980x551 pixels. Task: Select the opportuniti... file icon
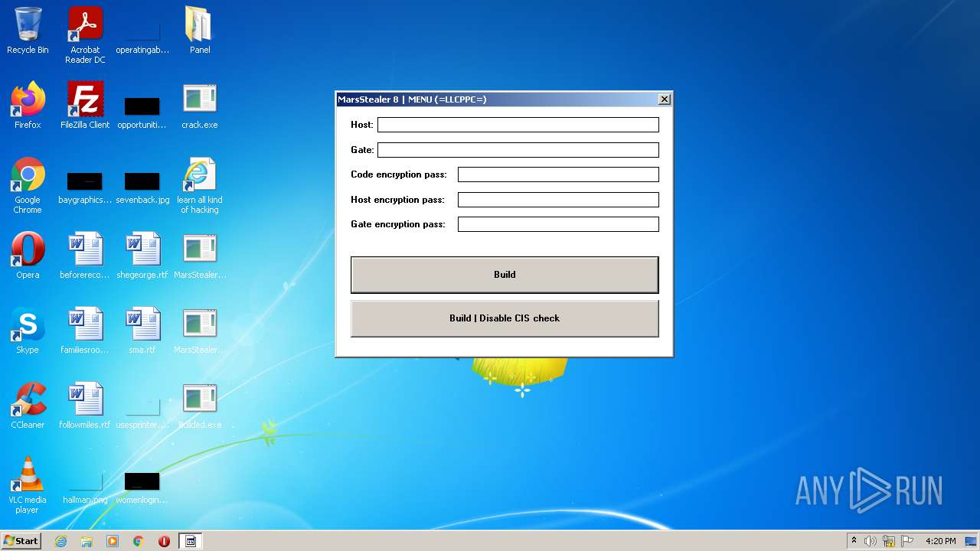[142, 112]
